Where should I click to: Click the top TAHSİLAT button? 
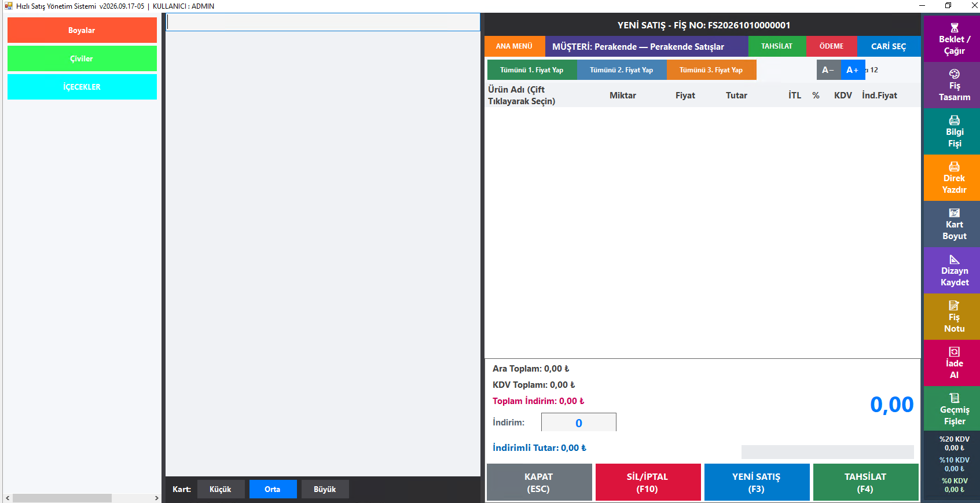click(777, 46)
